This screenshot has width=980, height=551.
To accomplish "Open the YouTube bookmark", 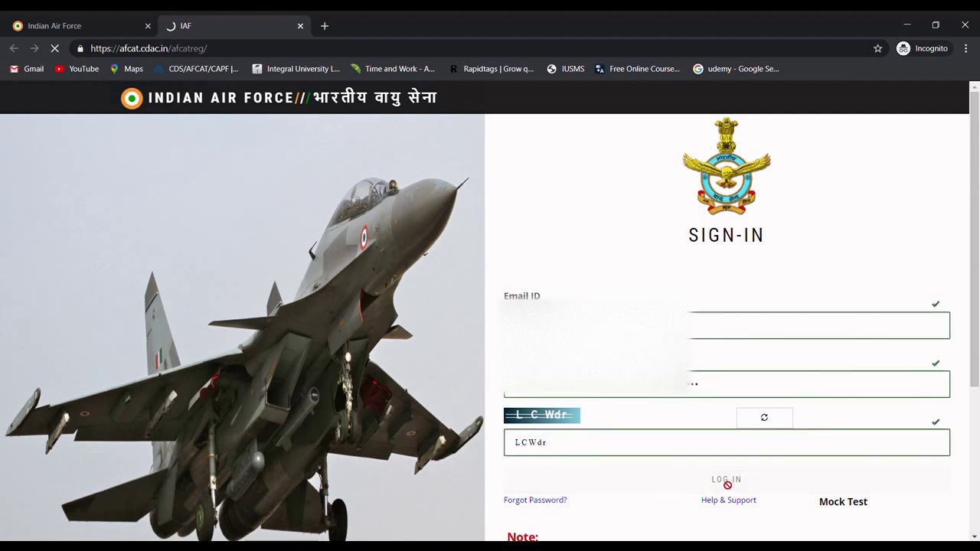I will 77,69.
